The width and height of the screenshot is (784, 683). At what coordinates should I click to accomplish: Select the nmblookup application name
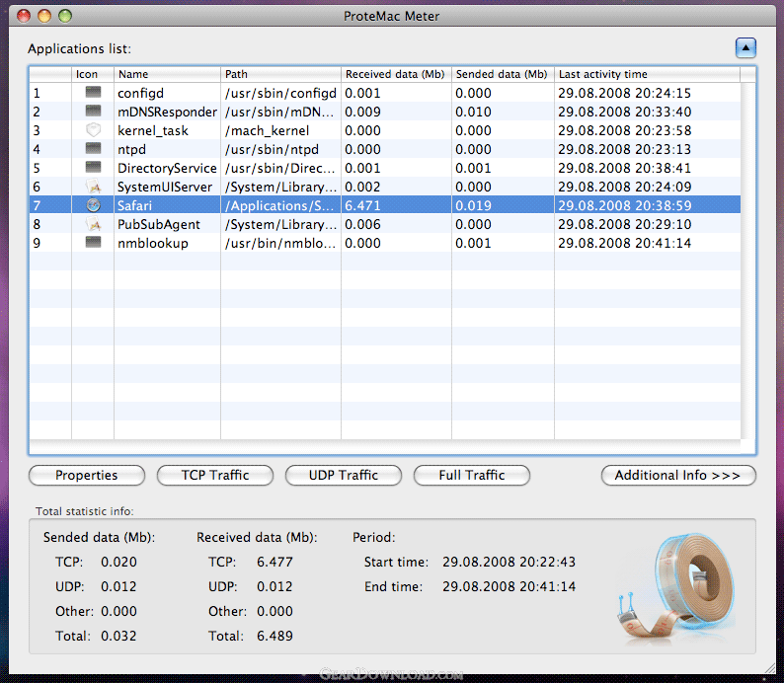(x=152, y=244)
